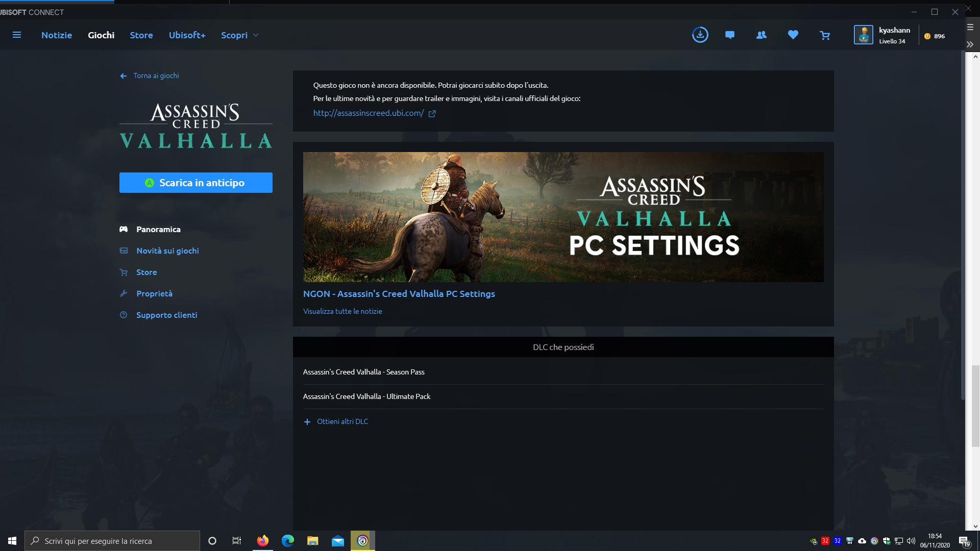Launch Microsoft Edge from the taskbar
This screenshot has height=551, width=980.
(287, 541)
